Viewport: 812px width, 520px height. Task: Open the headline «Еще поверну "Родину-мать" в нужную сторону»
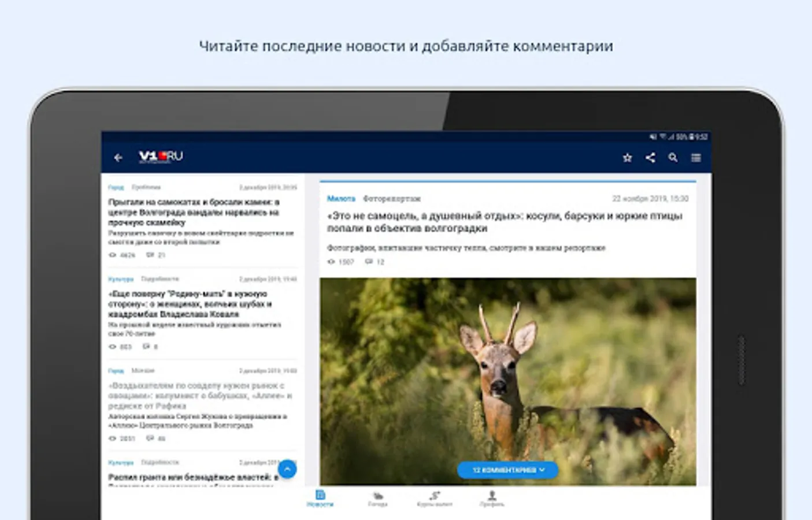[190, 304]
